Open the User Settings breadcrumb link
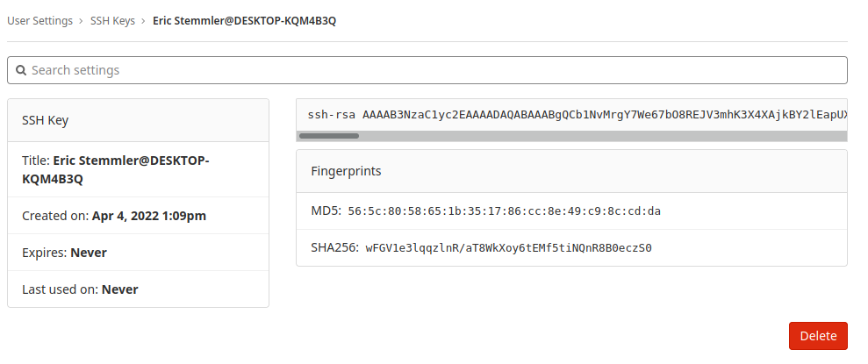 (39, 21)
